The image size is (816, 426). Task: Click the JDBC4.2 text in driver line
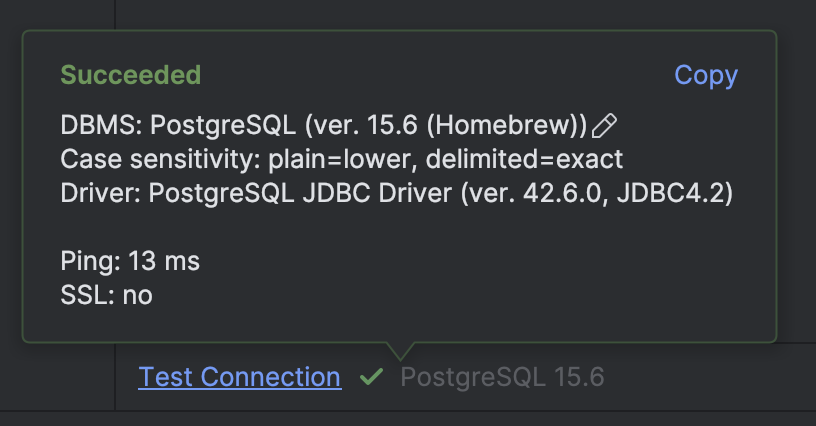[670, 193]
